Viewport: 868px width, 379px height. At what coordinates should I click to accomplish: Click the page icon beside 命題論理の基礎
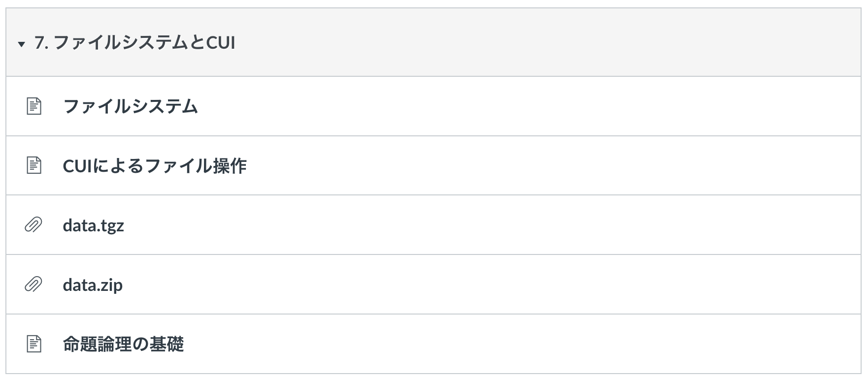tap(33, 344)
